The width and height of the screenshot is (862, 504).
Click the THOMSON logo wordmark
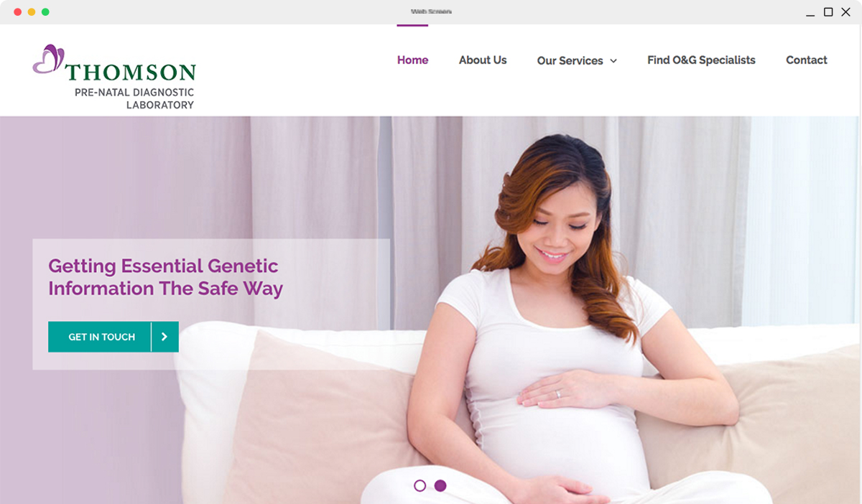(x=131, y=73)
